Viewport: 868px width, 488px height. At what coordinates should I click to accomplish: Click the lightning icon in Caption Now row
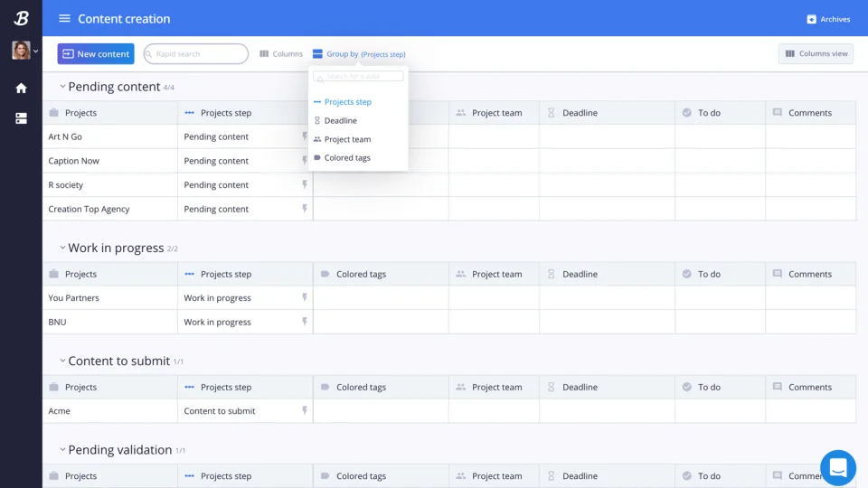tap(305, 161)
